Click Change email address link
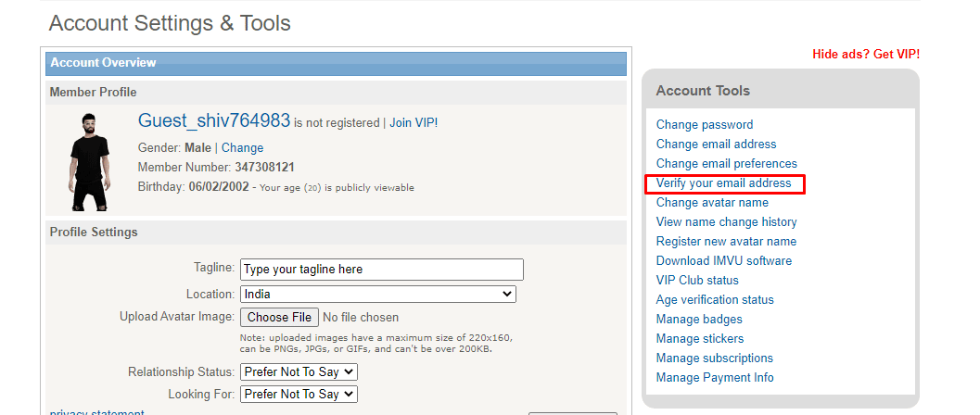Image resolution: width=980 pixels, height=415 pixels. 717,145
